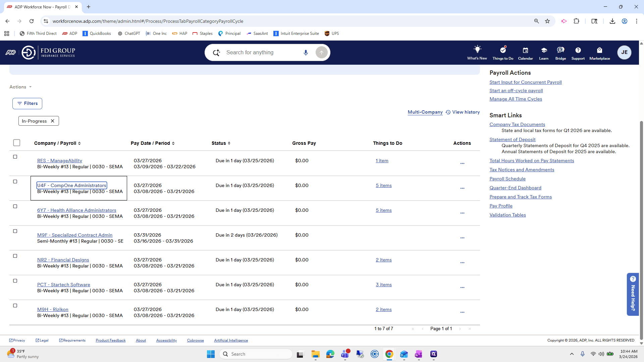Open the 5 items link for U4F CompOne
This screenshot has width=644, height=362.
click(x=383, y=185)
